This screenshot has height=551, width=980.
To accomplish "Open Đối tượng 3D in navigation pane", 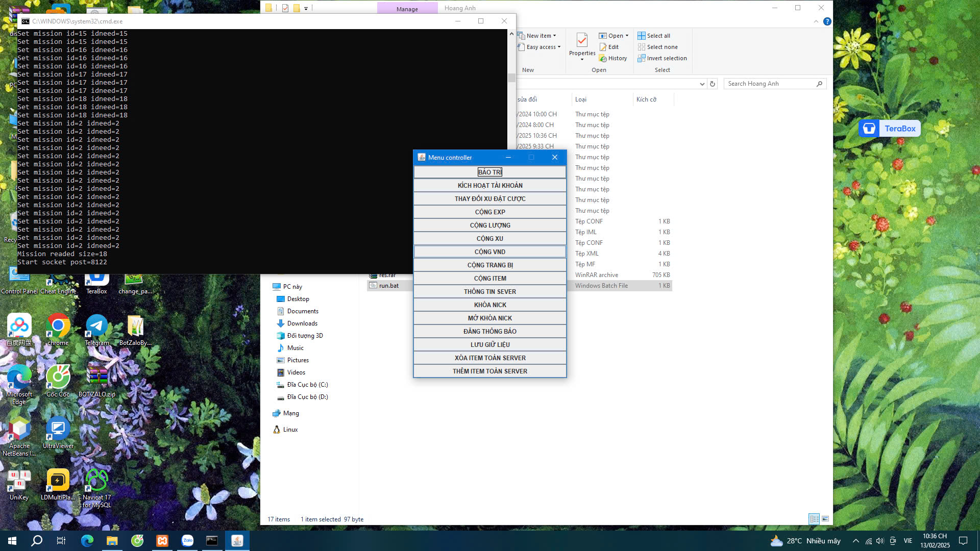I will tap(304, 336).
